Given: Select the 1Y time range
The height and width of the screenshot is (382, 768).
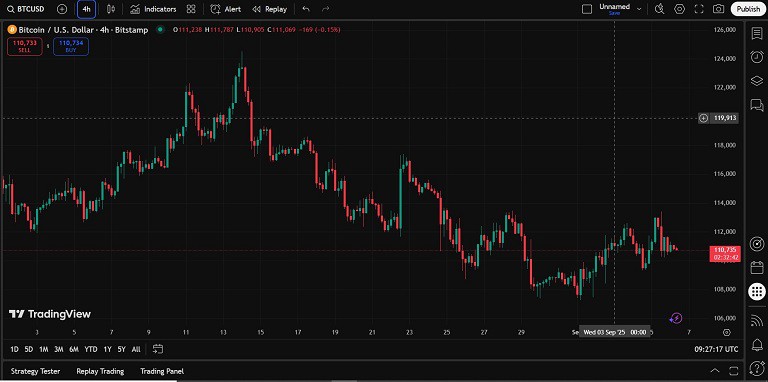Looking at the screenshot, I should 107,349.
